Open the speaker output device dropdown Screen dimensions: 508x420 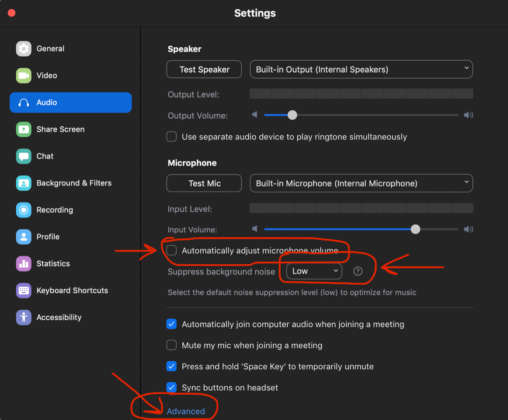(361, 70)
